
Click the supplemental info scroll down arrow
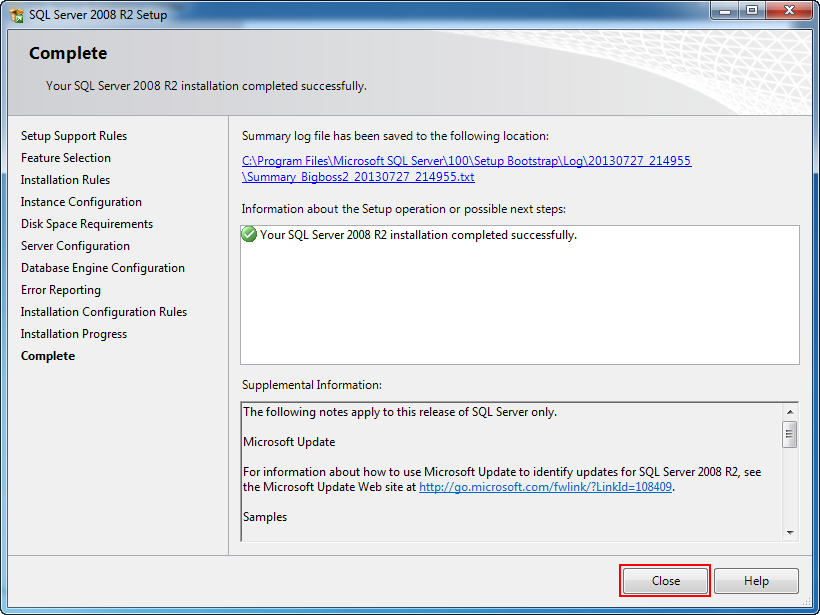click(x=790, y=533)
